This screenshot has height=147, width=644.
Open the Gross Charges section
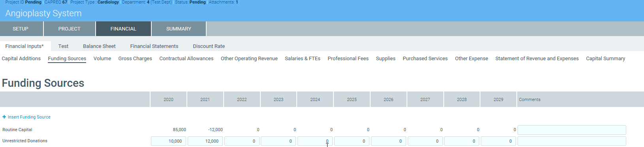(x=135, y=59)
